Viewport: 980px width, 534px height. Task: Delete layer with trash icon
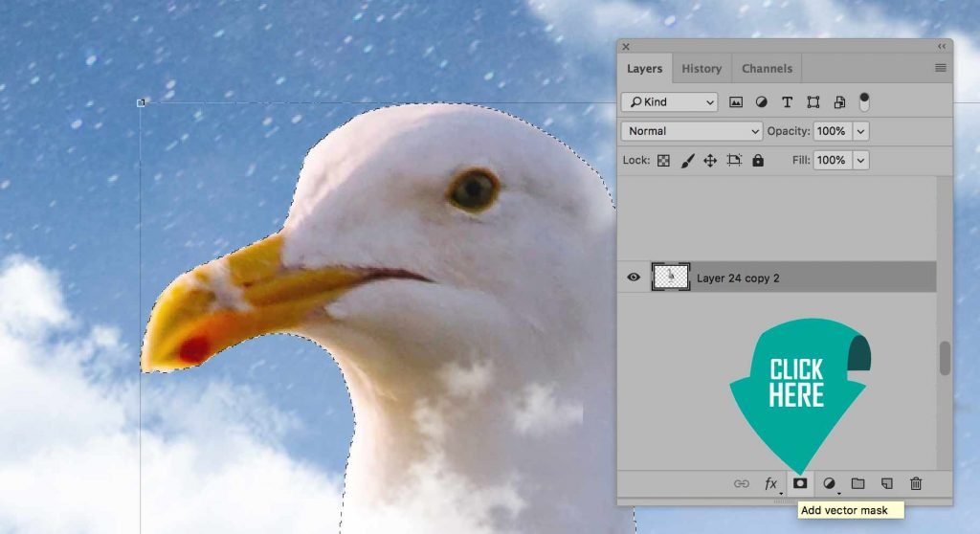[x=916, y=483]
